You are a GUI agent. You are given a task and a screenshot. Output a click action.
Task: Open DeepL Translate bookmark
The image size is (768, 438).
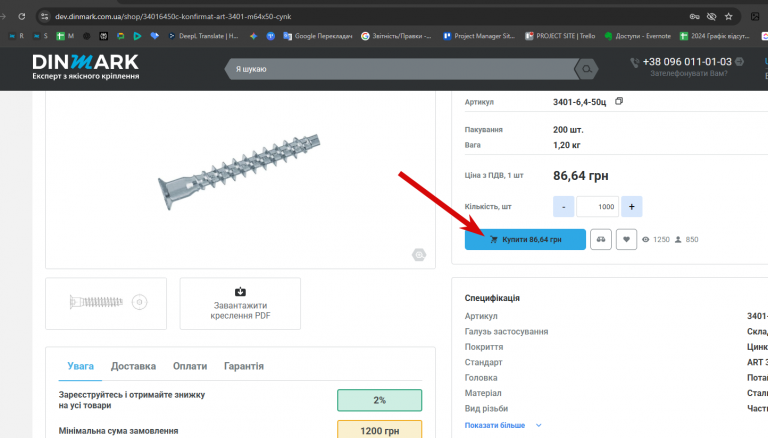tap(203, 36)
